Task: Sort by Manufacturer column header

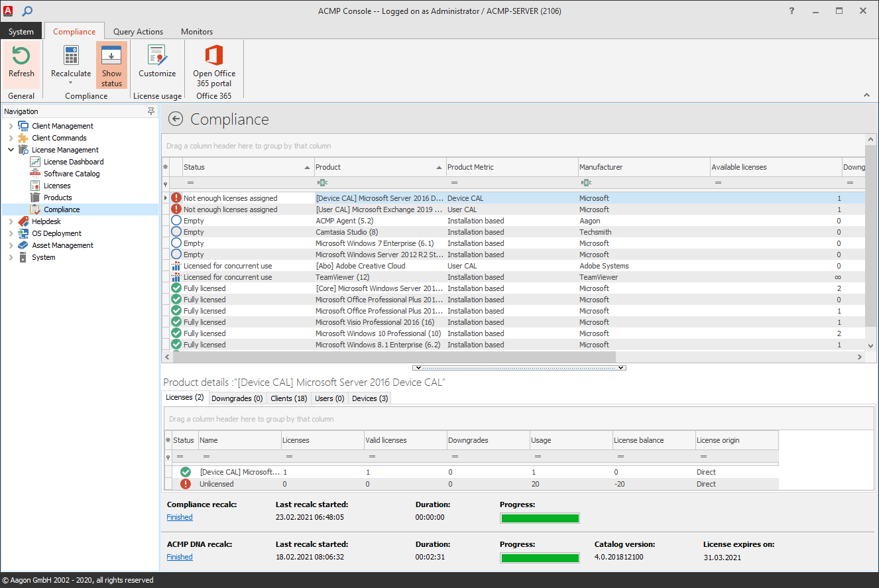Action: coord(644,167)
